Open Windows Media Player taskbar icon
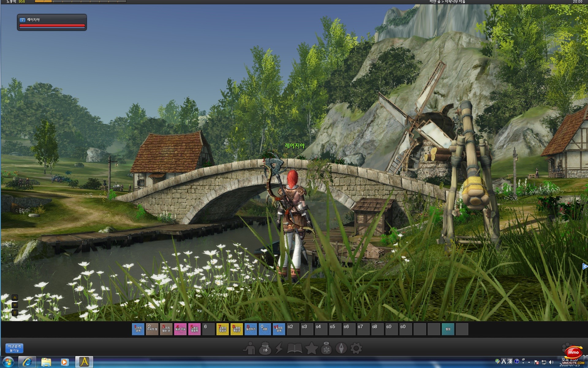 [x=65, y=362]
